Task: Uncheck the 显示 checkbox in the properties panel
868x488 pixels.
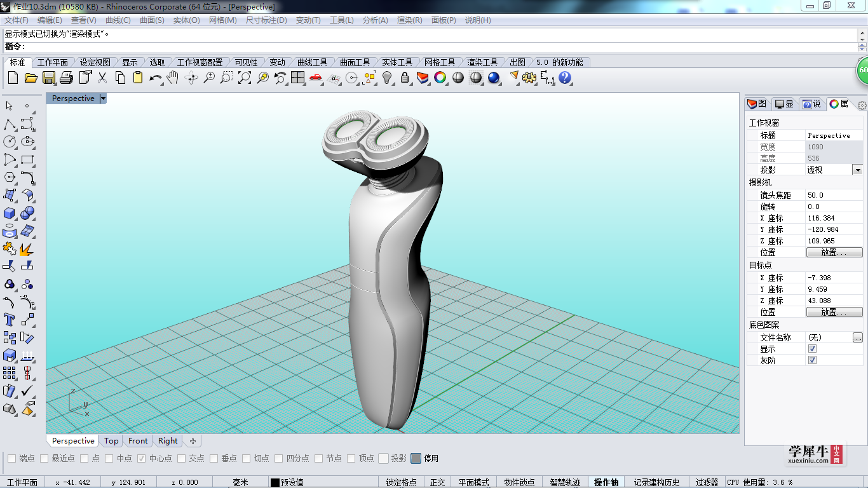Action: point(812,349)
